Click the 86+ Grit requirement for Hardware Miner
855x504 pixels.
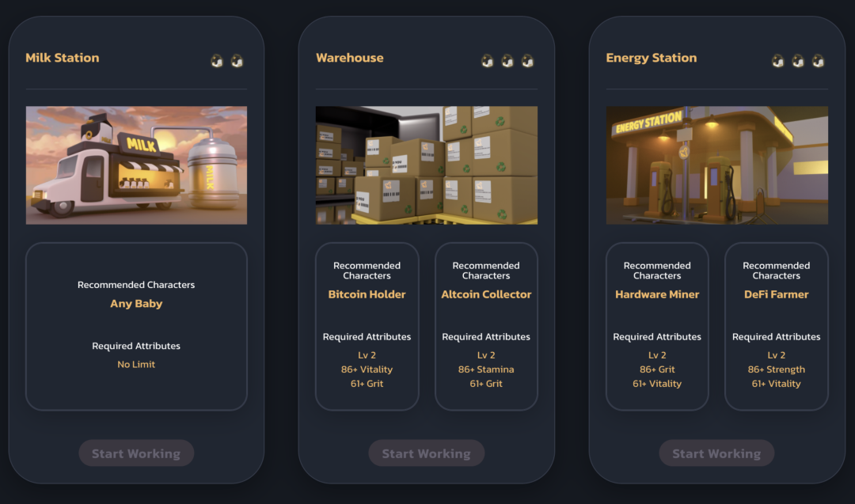click(657, 369)
